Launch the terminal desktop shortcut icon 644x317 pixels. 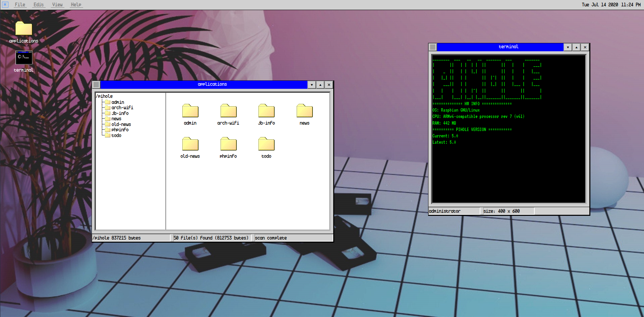point(24,58)
